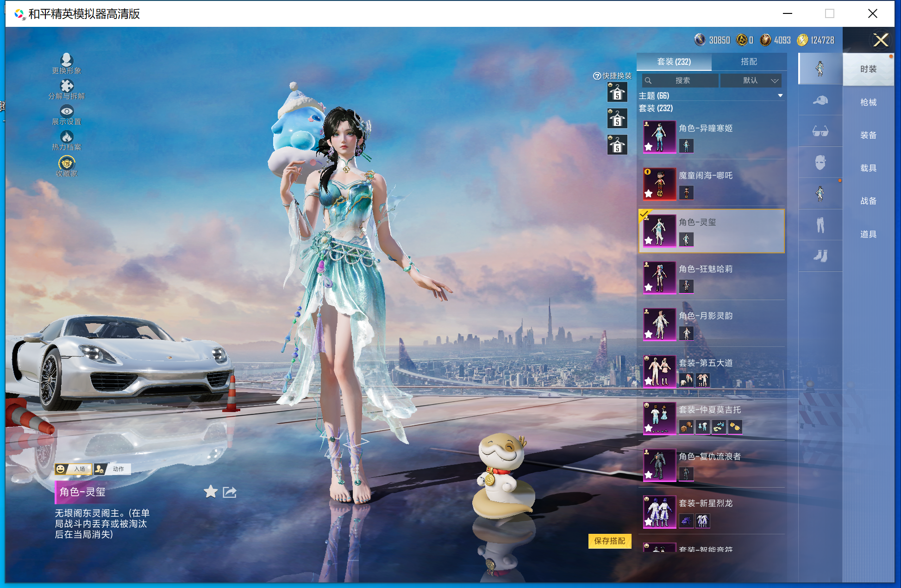The height and width of the screenshot is (588, 901).
Task: Select the glasses category icon
Action: [820, 131]
